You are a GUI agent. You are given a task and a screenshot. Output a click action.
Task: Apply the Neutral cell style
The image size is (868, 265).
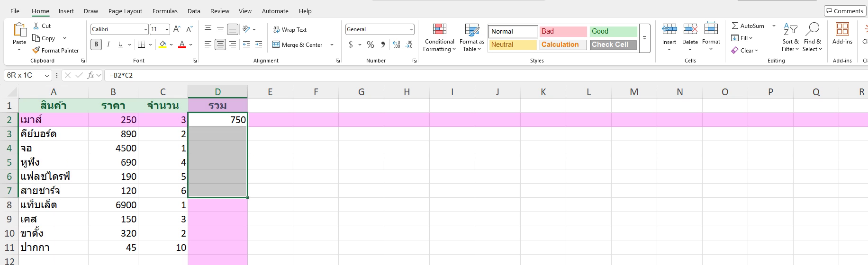(513, 44)
